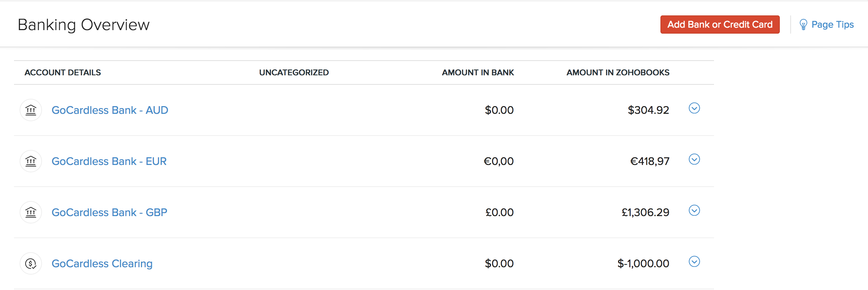Screen dimensions: 868x290
Task: Expand options dropdown for GoCardless Clearing
Action: point(694,262)
